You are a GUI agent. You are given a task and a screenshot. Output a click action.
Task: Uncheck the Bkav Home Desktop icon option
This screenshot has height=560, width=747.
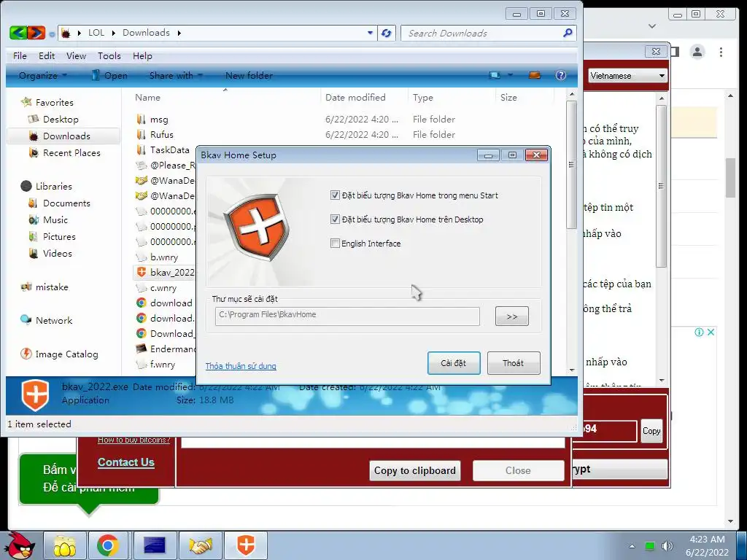point(335,219)
